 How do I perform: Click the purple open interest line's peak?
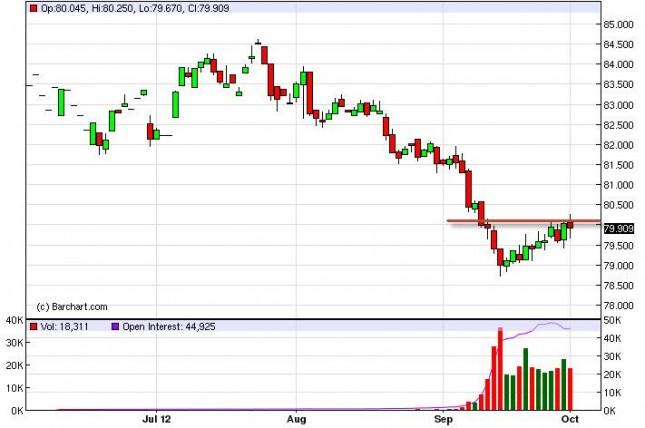551,323
